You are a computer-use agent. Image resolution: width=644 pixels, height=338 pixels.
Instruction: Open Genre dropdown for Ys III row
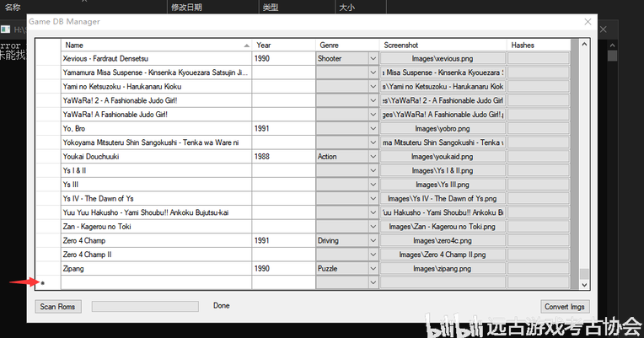click(373, 185)
